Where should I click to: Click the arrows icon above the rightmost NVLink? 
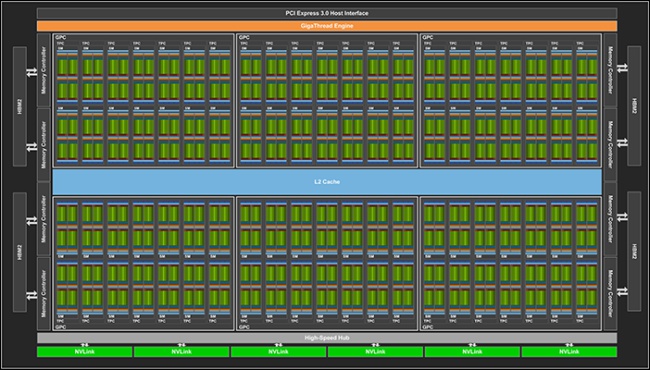pos(569,345)
